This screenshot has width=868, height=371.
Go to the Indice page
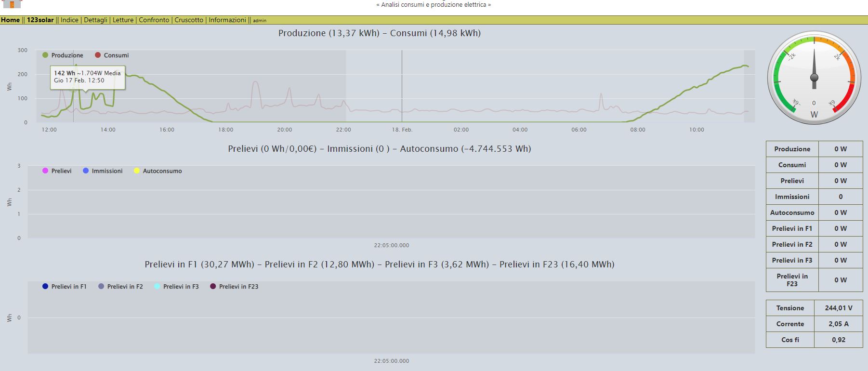click(x=69, y=20)
